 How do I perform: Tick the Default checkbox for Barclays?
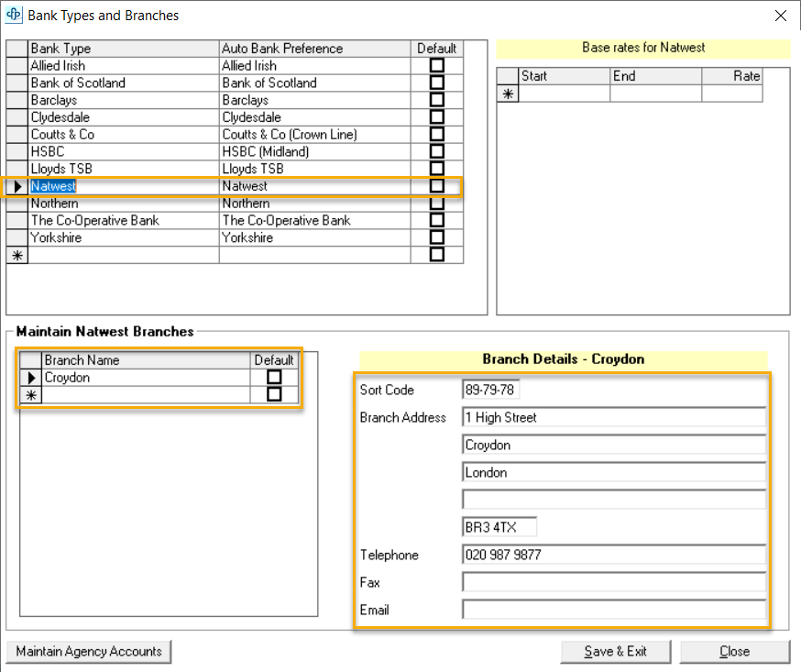click(x=437, y=100)
